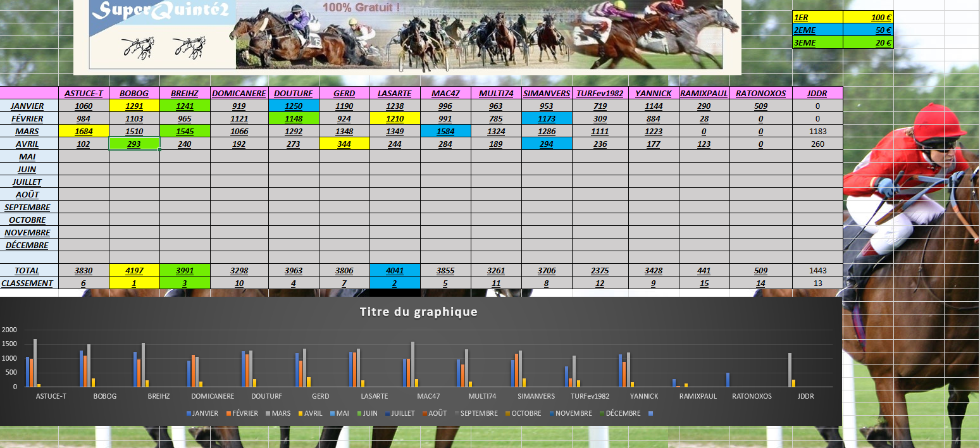This screenshot has width=980, height=448.
Task: Click the DOMICANERE header in the table
Action: click(239, 93)
